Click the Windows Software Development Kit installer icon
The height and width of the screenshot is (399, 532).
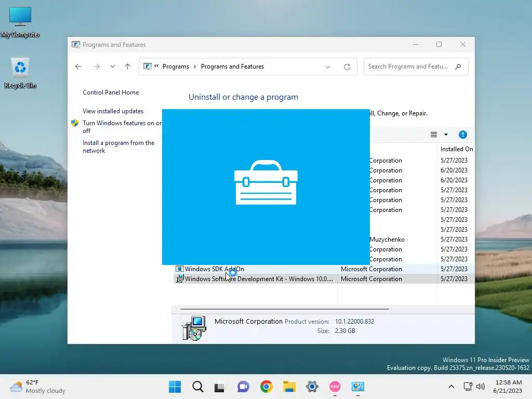click(179, 279)
